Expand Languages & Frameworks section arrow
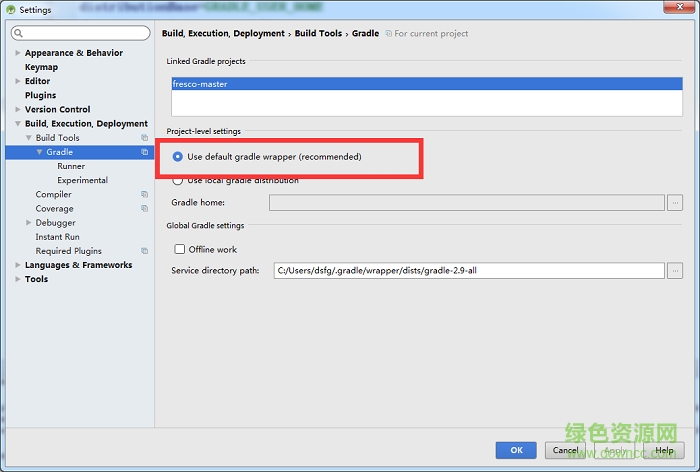Viewport: 700px width, 472px height. click(17, 265)
